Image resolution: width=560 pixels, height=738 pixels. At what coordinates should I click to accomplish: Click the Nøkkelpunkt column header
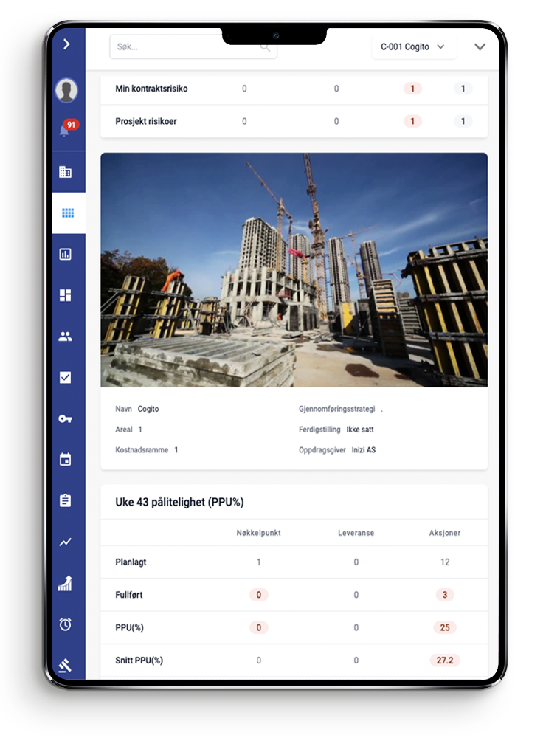pyautogui.click(x=259, y=533)
